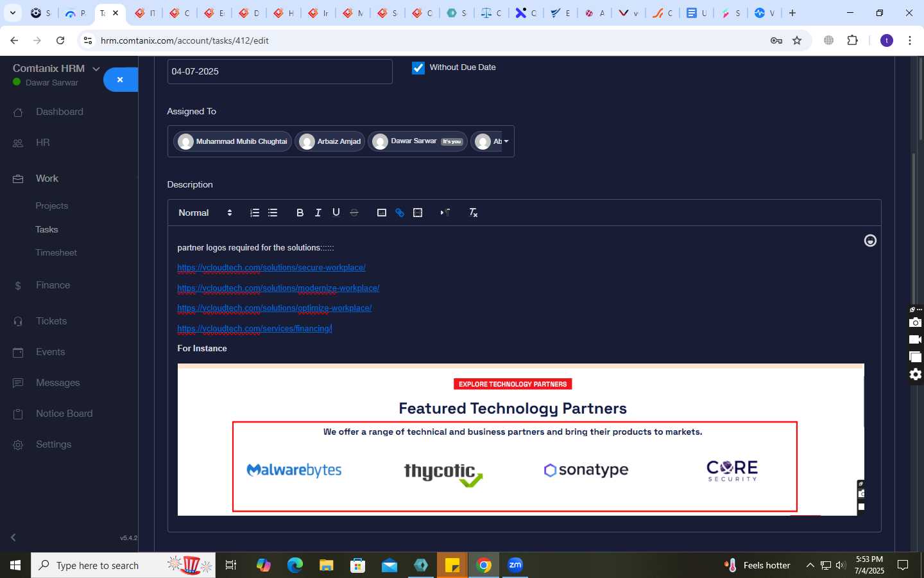Open a new browser tab
The height and width of the screenshot is (578, 924).
pos(792,13)
